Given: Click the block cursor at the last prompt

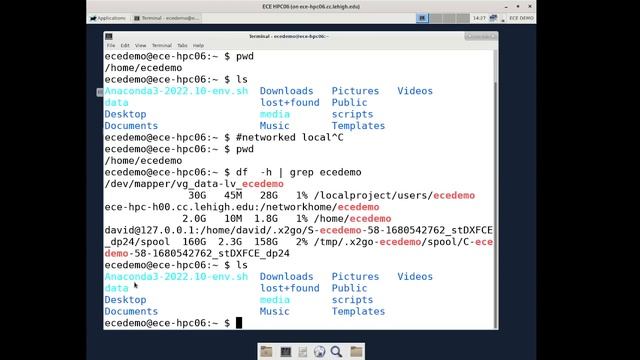Looking at the screenshot, I should [239, 323].
